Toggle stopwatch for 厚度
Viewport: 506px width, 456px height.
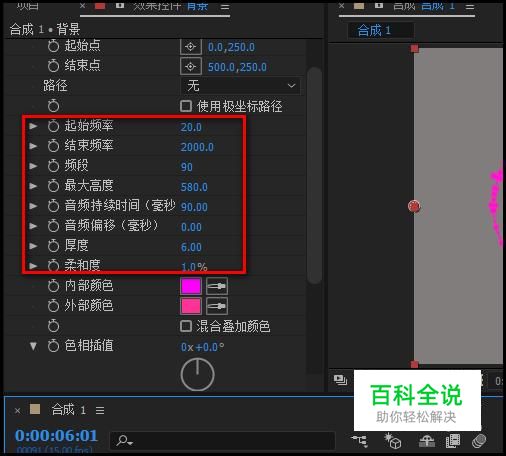pos(53,246)
